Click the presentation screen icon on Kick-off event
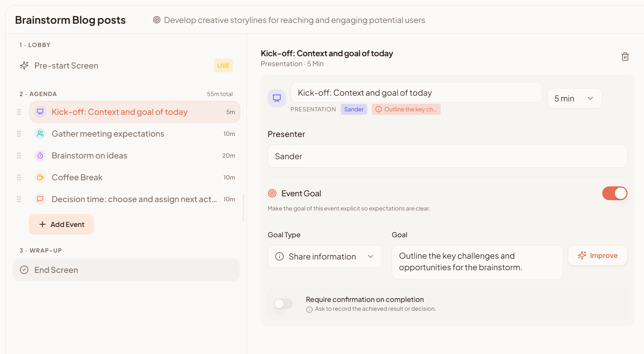Screen dimensions: 644x354 coord(40,111)
